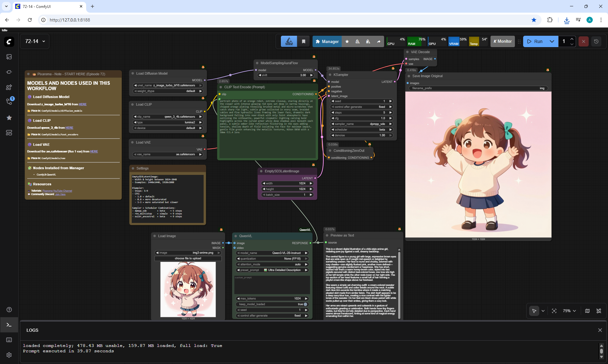Viewport: 608px width, 364px height.
Task: Open the Assets sidebar panel icon
Action: coord(9,57)
